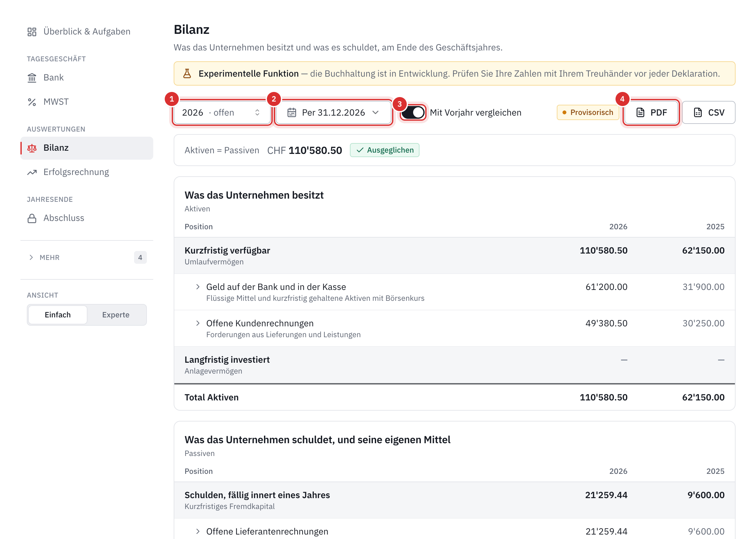Viewport: 756px width, 539px height.
Task: Open the fiscal year 2026 offen selector
Action: point(222,112)
